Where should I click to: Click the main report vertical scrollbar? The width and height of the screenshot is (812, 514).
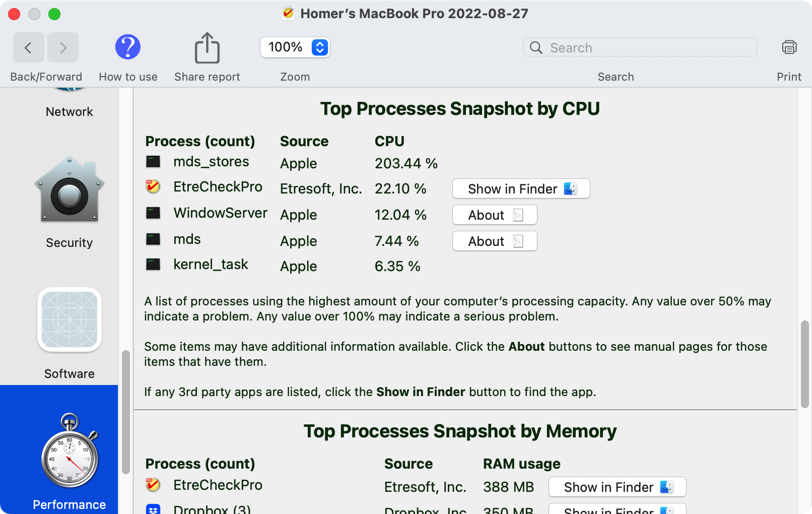tap(805, 363)
